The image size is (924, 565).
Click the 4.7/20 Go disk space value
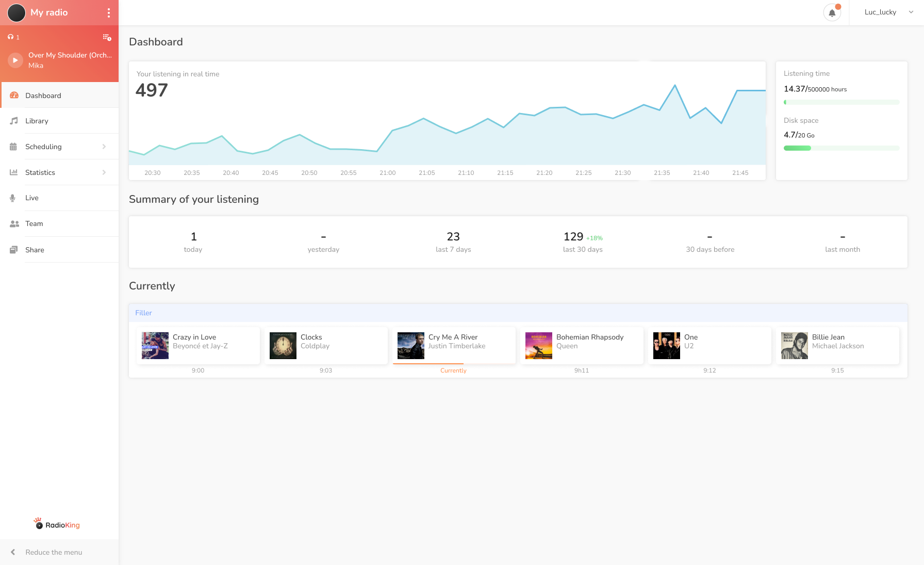point(799,135)
